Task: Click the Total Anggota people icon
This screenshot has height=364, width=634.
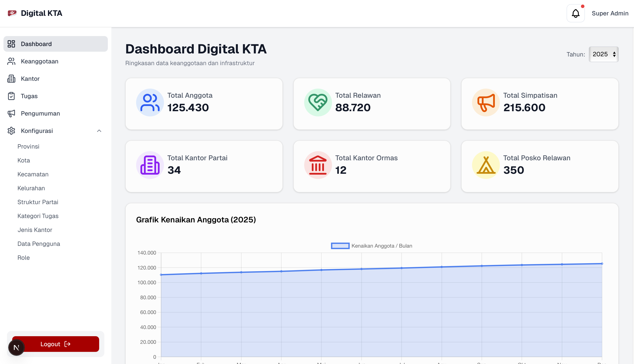Action: click(150, 103)
